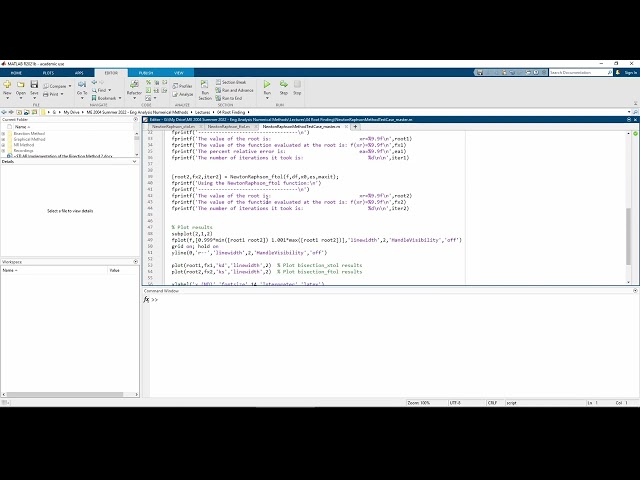The width and height of the screenshot is (640, 480).
Task: Close the NewtonRaphsonMethodTestCase_master.m tab
Action: (x=346, y=127)
